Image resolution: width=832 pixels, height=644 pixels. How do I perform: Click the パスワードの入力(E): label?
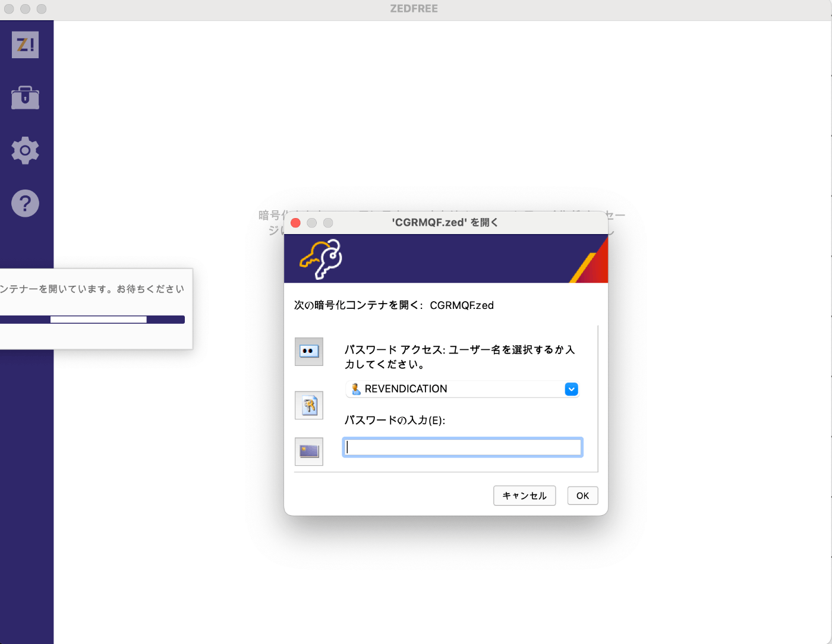[x=395, y=420]
